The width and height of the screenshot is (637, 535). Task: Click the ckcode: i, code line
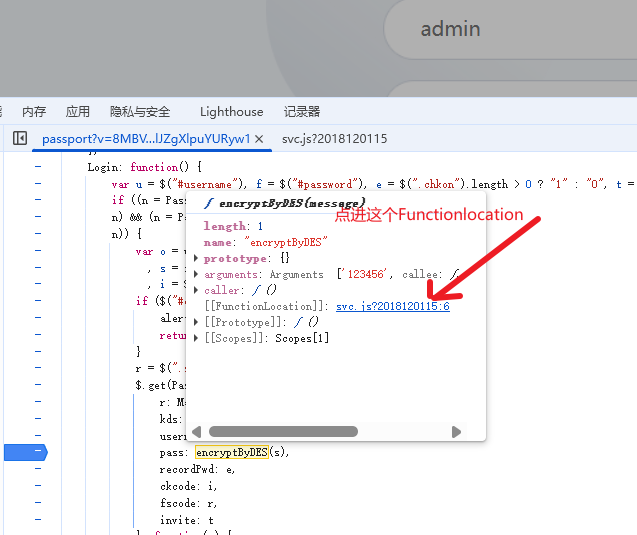click(x=188, y=486)
